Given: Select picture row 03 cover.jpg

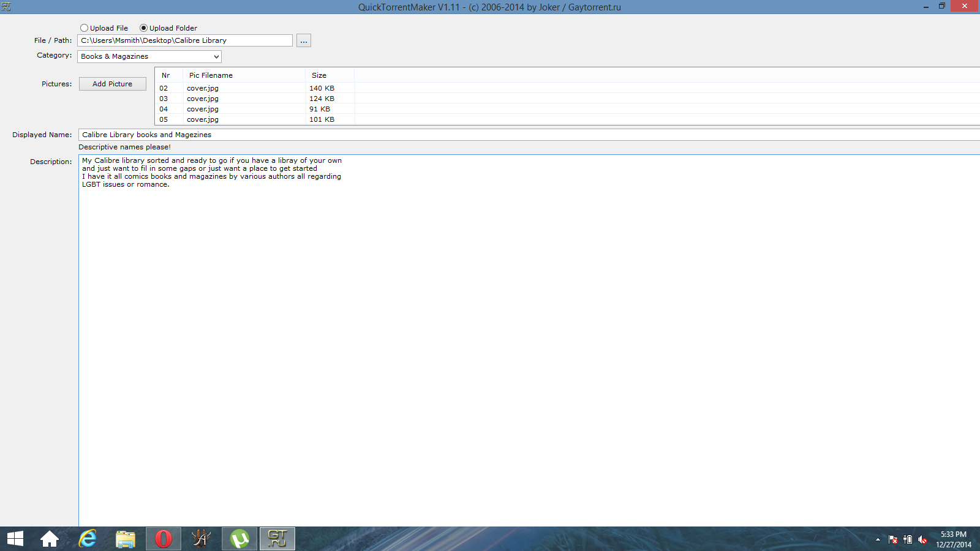Looking at the screenshot, I should [x=203, y=99].
